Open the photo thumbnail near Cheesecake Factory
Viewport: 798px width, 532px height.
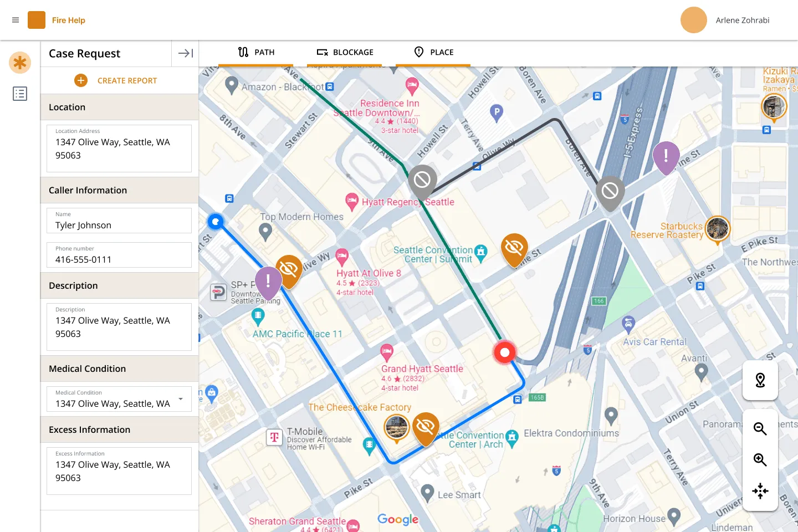(x=397, y=428)
